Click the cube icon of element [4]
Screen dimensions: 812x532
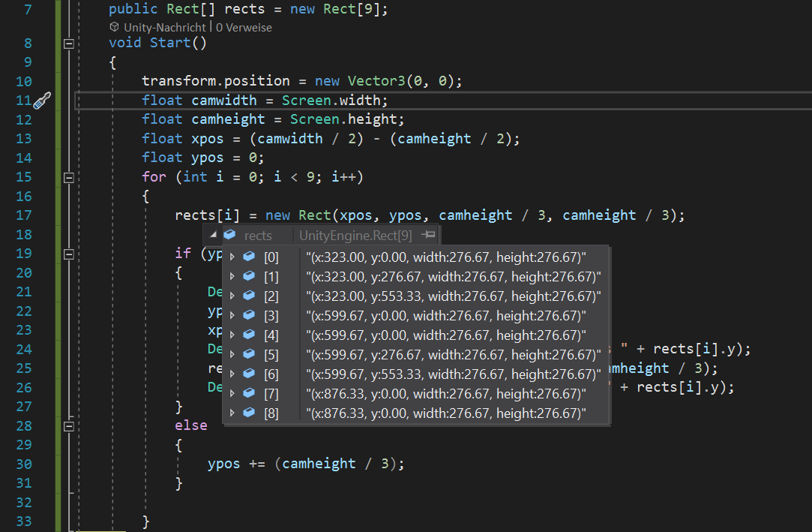(x=249, y=335)
